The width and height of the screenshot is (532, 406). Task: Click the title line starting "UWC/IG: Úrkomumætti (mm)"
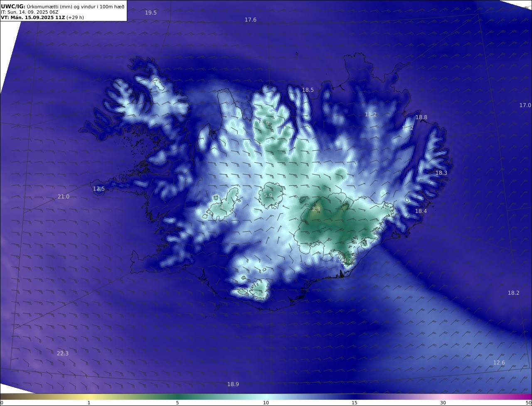[63, 6]
